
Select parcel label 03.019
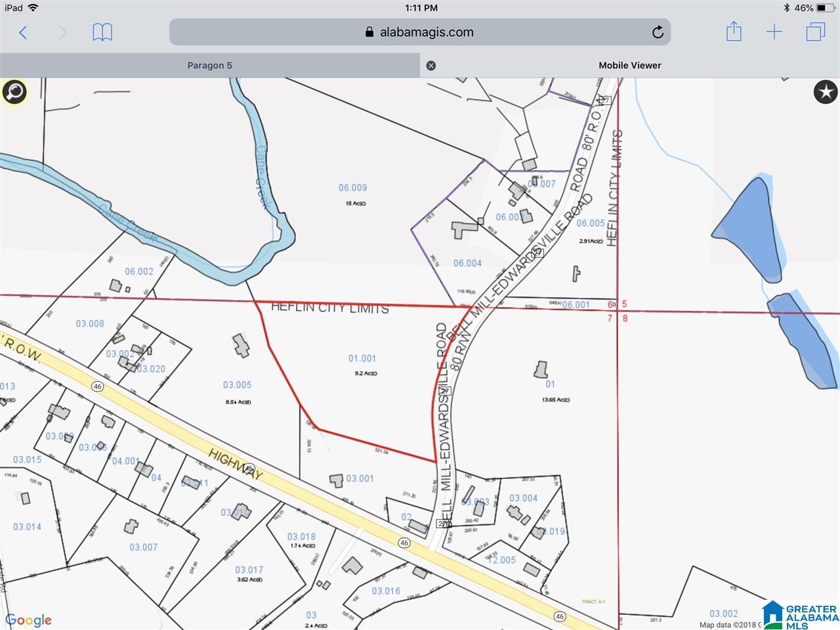point(551,531)
